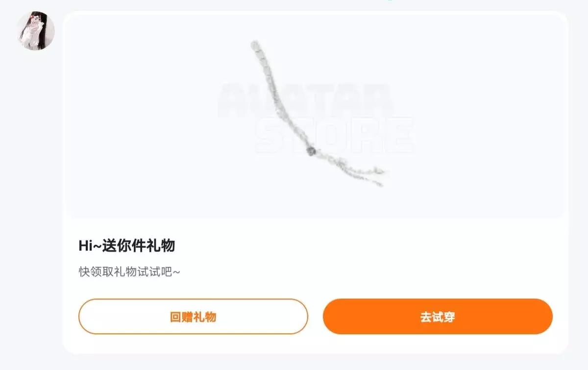Try on the gift with 去试穿

(438, 317)
